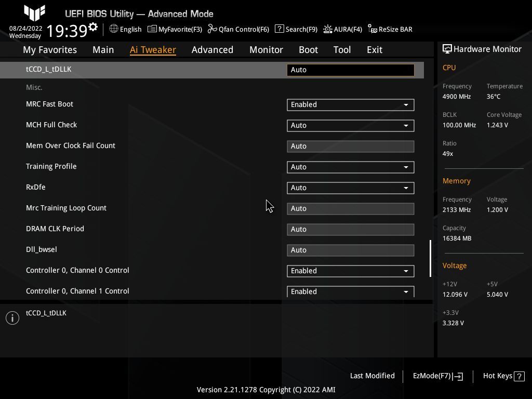Image resolution: width=532 pixels, height=399 pixels.
Task: Select the MRC Fast Boot label
Action: point(49,104)
